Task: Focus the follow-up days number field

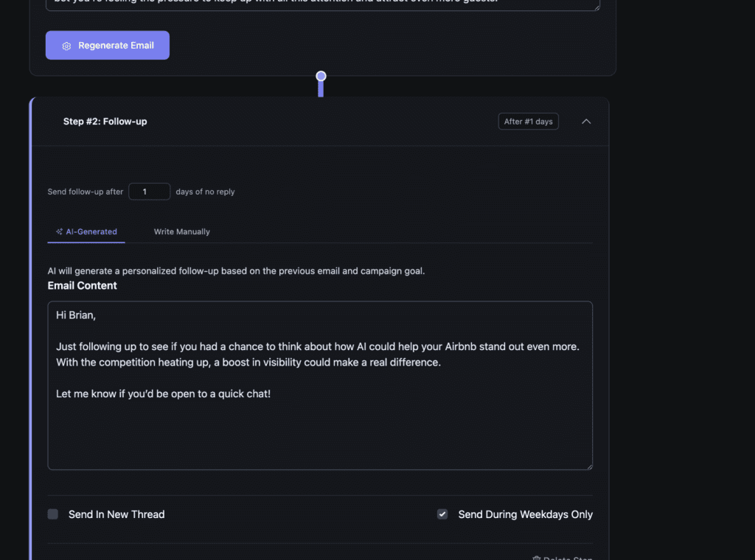Action: pos(149,191)
